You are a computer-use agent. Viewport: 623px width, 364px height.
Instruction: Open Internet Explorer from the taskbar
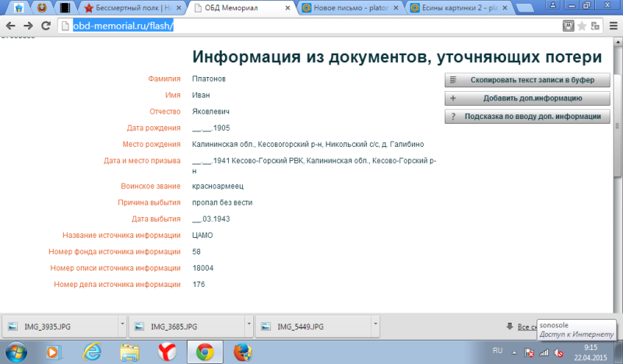point(92,352)
